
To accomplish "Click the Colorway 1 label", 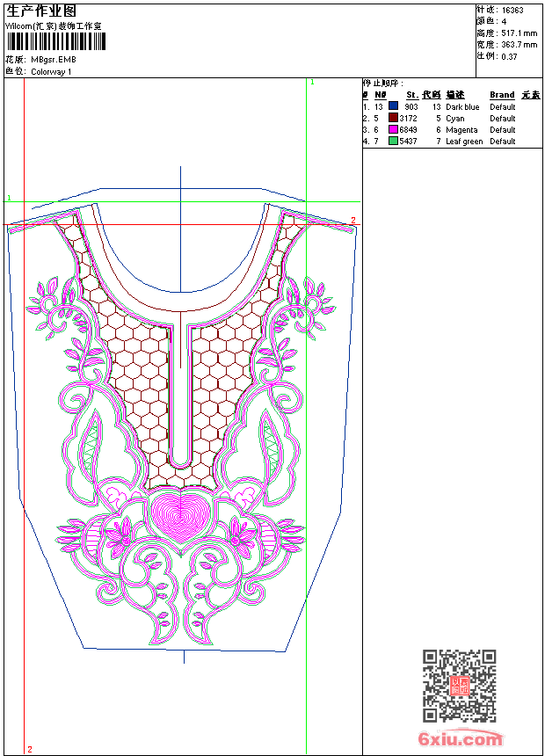I will (x=52, y=71).
